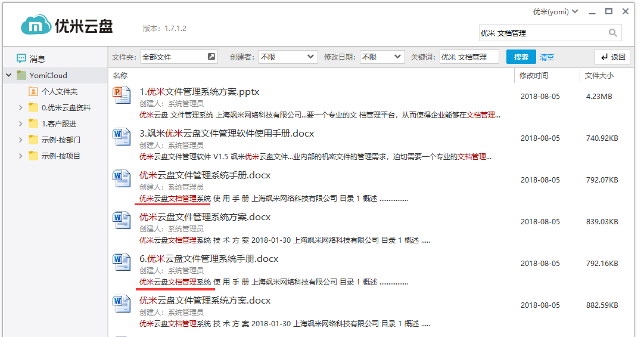Open the 消息 messages icon in sidebar
644x337 pixels.
(21, 58)
